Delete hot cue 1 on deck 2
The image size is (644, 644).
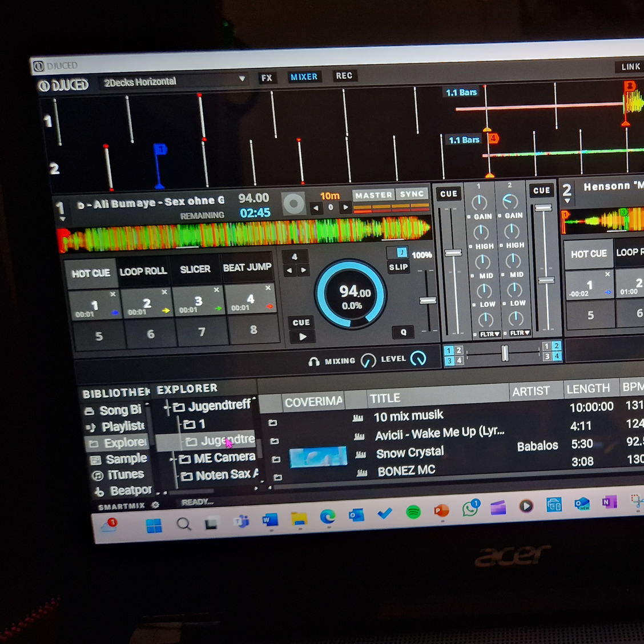pos(607,274)
